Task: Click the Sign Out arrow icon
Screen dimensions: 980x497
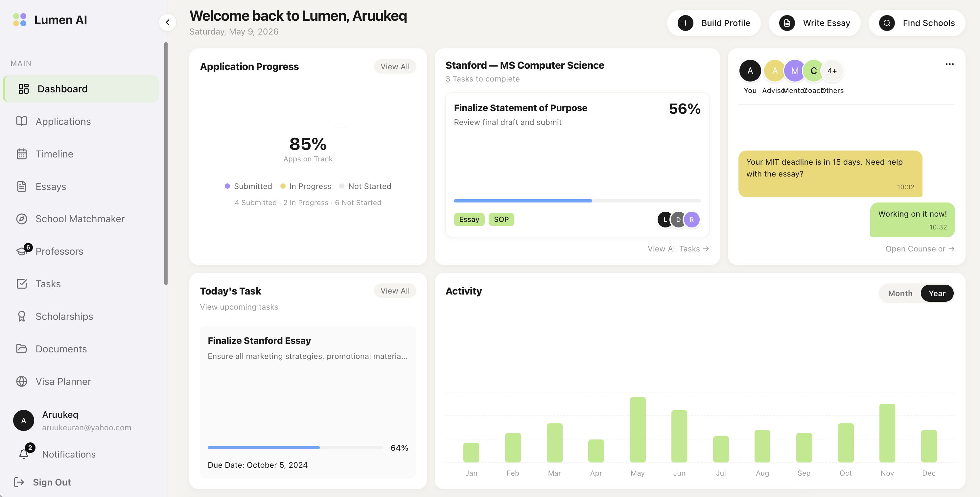Action: 19,482
